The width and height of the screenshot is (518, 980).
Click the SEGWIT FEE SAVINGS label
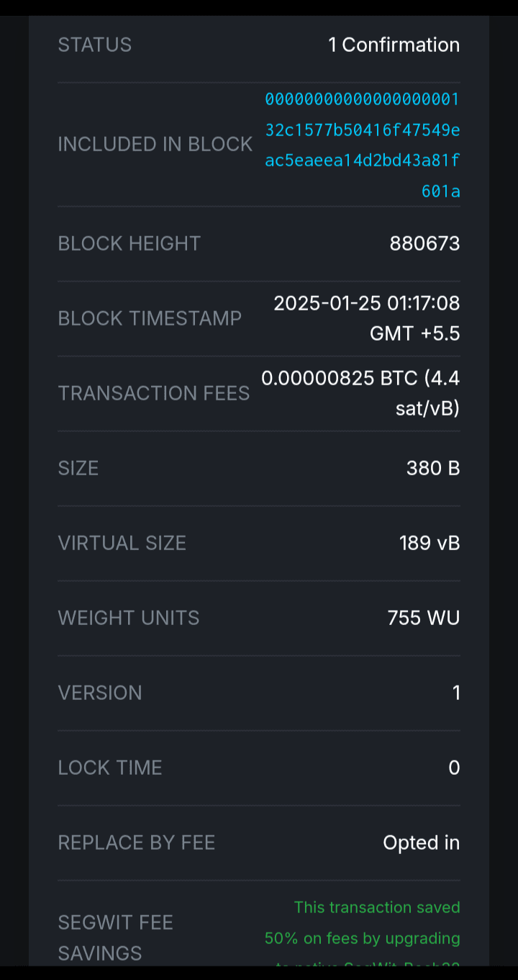click(x=115, y=938)
